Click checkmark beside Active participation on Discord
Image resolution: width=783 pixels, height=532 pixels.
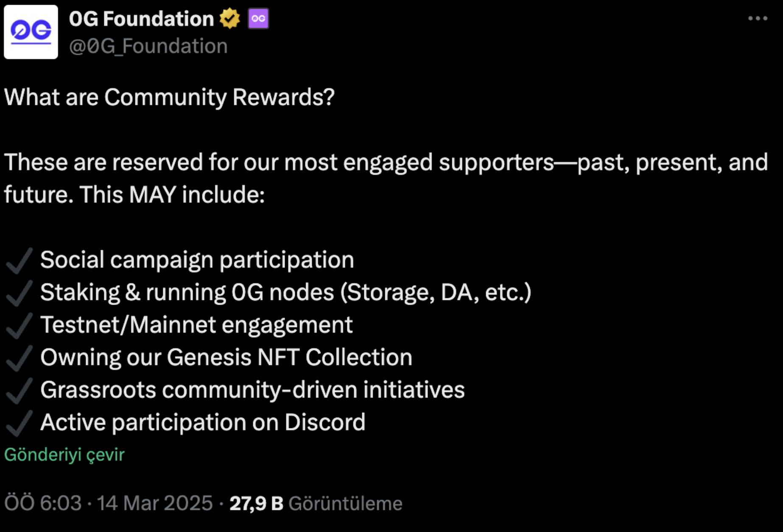[19, 423]
